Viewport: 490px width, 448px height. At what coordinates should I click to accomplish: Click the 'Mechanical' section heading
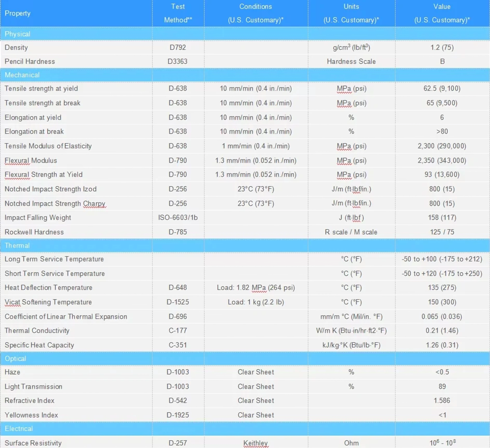22,75
